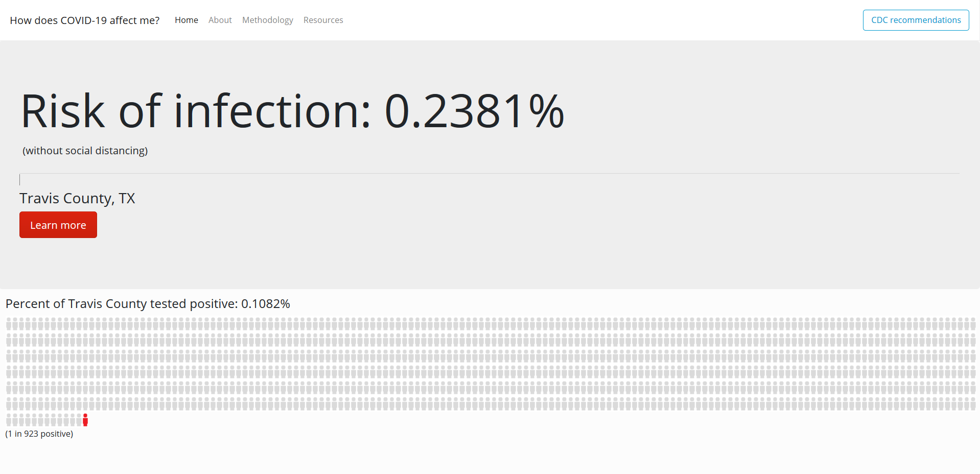
Task: Open the About page
Action: coord(220,20)
